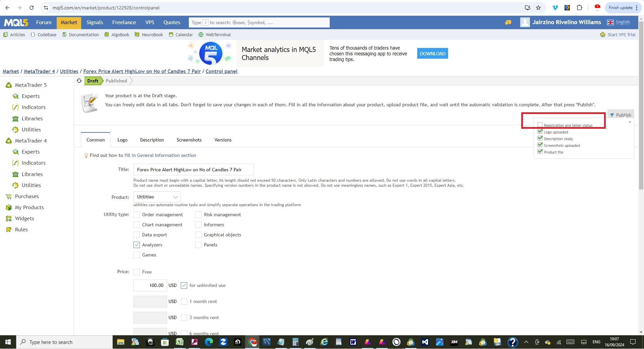Click the Publish button
The image size is (644, 349).
point(621,115)
